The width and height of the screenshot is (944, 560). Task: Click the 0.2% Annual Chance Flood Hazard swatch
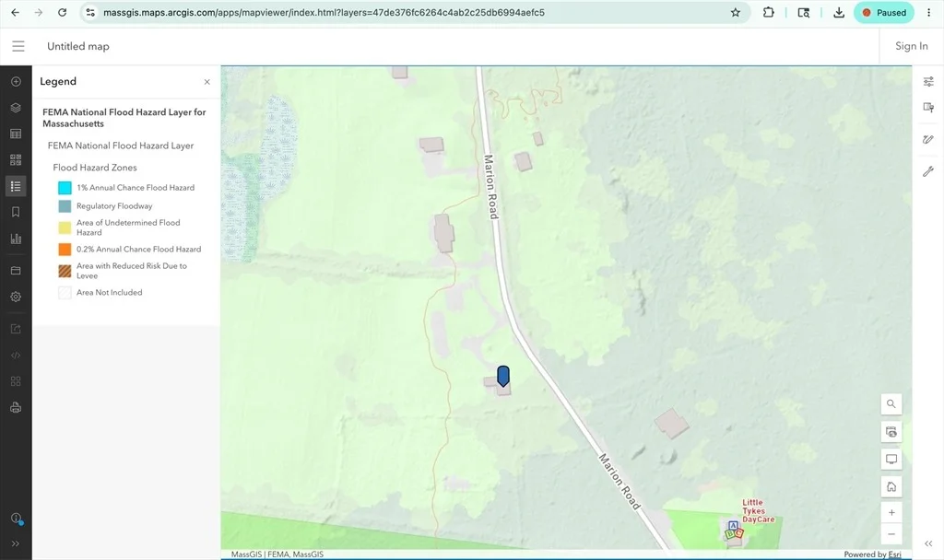click(x=65, y=249)
